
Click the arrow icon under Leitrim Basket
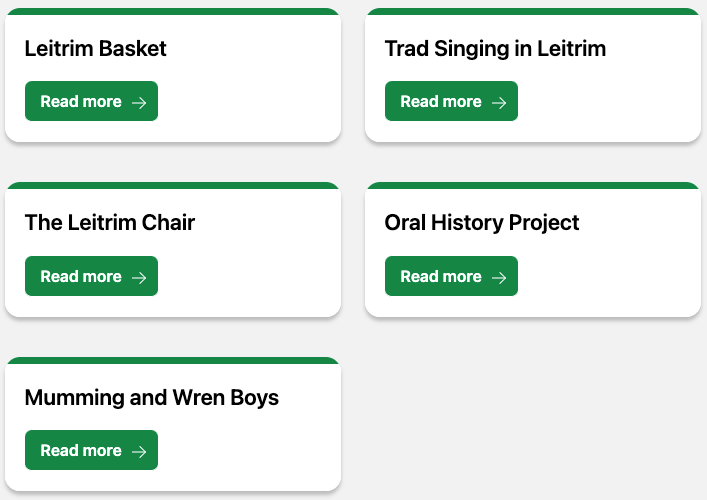point(139,103)
